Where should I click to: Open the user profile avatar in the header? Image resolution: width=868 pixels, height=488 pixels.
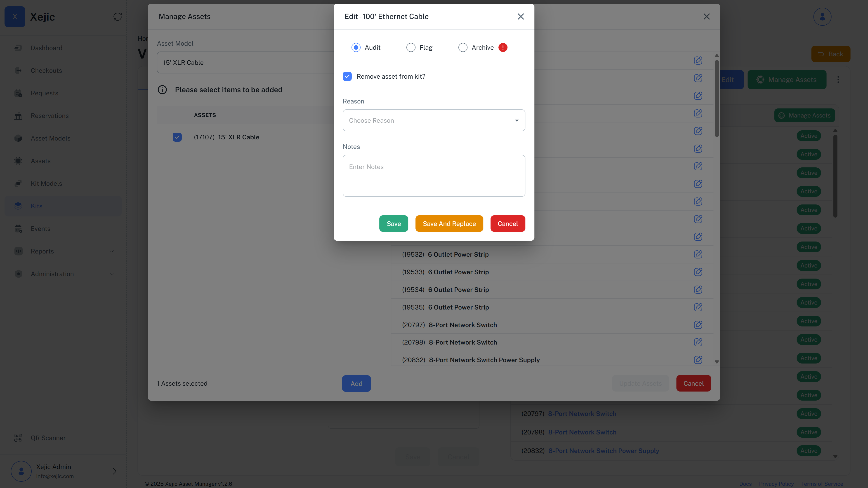[x=822, y=16]
